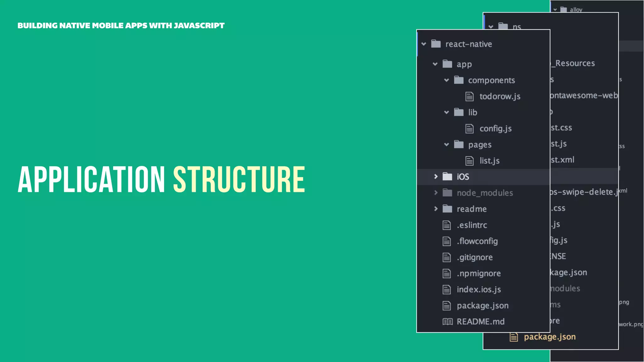Click the .eslintrc file icon
The width and height of the screenshot is (644, 362).
pos(447,225)
